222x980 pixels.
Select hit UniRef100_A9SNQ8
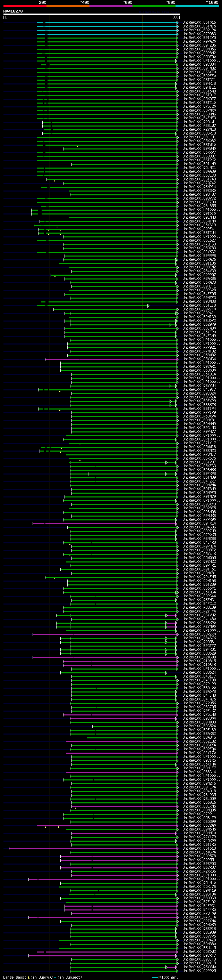click(x=199, y=512)
